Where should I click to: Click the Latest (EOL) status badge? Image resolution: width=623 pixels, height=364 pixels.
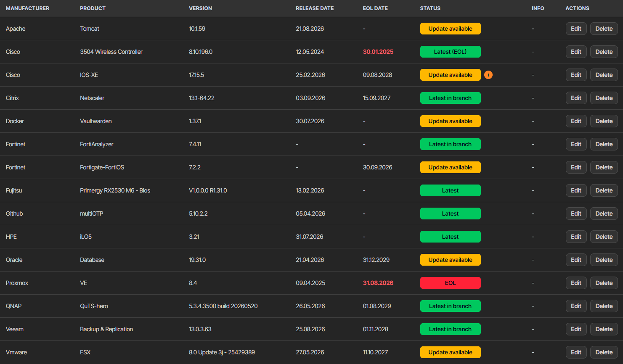tap(450, 52)
